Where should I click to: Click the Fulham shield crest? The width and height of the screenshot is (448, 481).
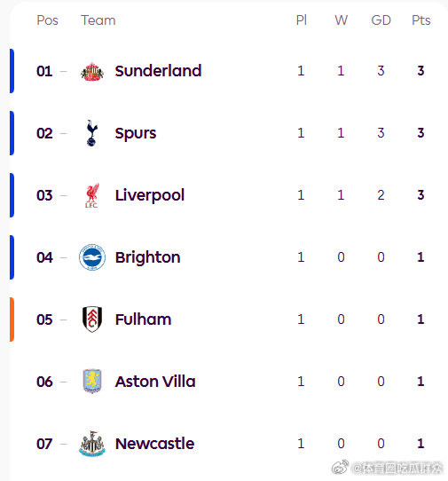[x=92, y=319]
